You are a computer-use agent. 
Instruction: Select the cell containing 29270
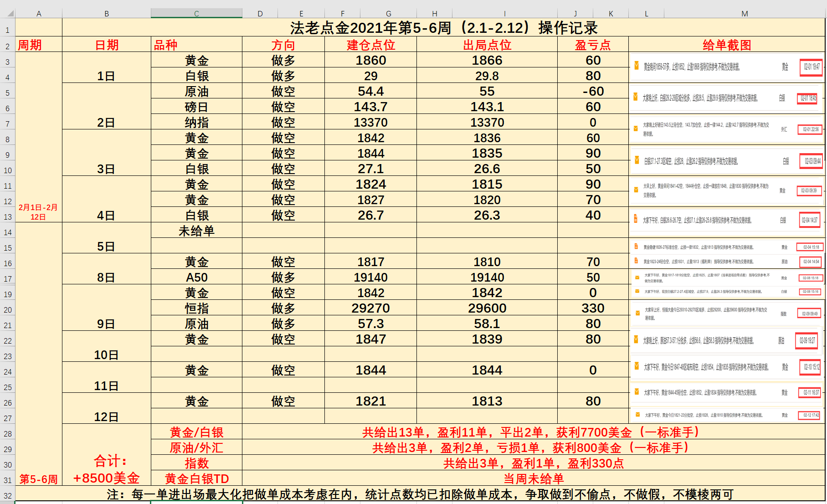click(x=370, y=309)
